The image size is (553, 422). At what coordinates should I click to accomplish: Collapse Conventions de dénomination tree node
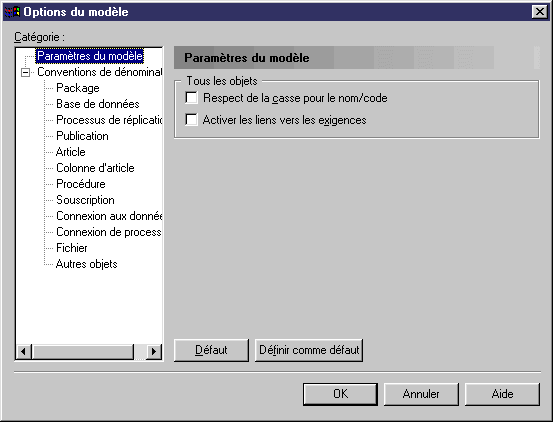click(25, 72)
